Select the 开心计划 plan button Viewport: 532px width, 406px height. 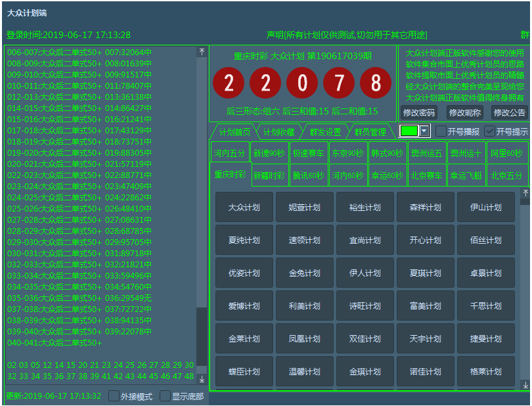(425, 240)
